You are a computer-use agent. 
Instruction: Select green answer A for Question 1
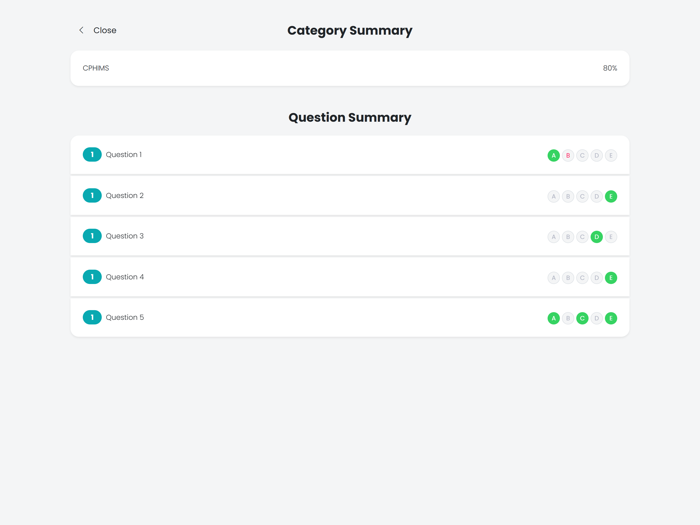(554, 155)
